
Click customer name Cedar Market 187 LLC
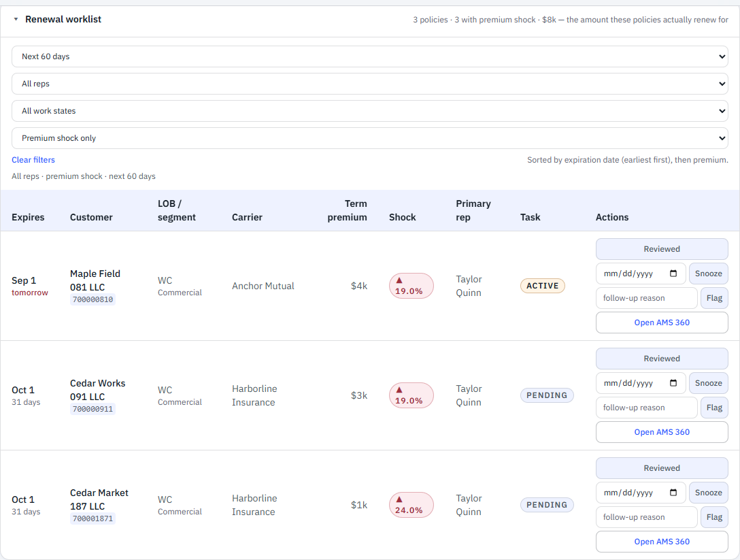pos(99,499)
